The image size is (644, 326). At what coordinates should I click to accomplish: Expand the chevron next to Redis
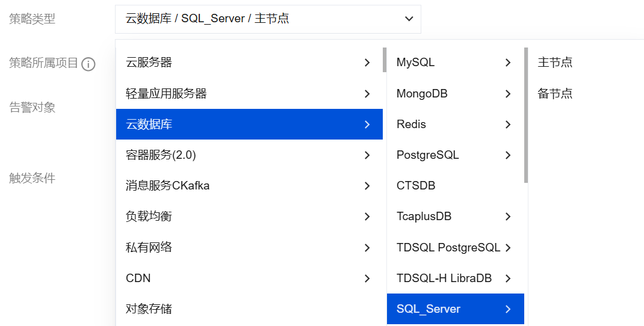[508, 124]
